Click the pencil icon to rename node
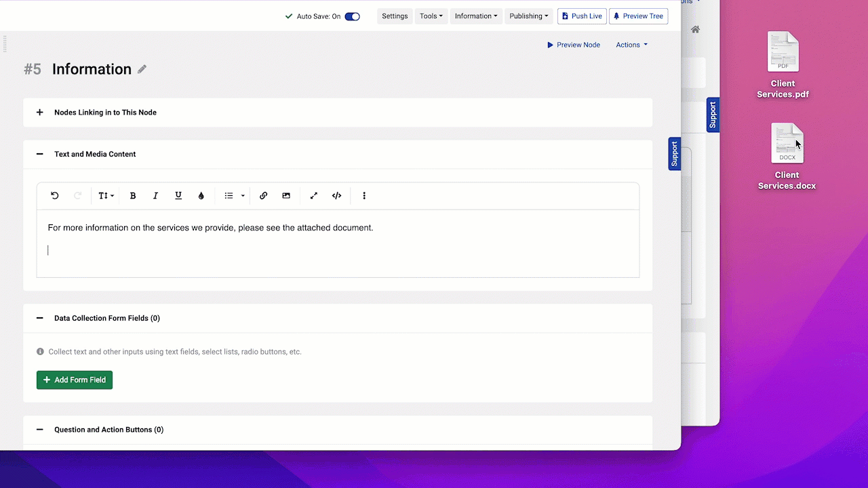Viewport: 868px width, 488px height. 142,69
